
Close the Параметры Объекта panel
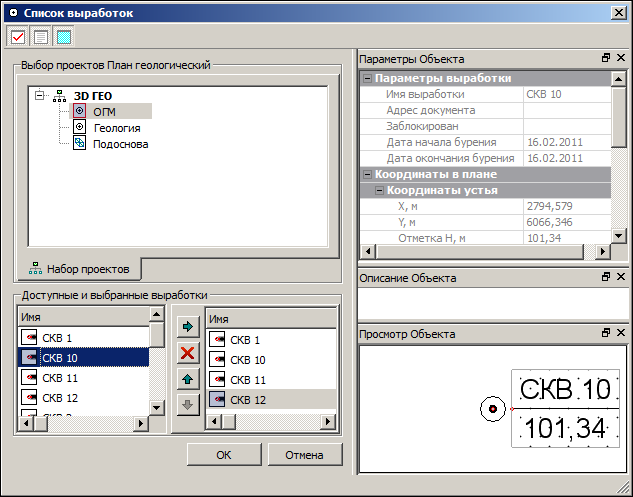(621, 58)
